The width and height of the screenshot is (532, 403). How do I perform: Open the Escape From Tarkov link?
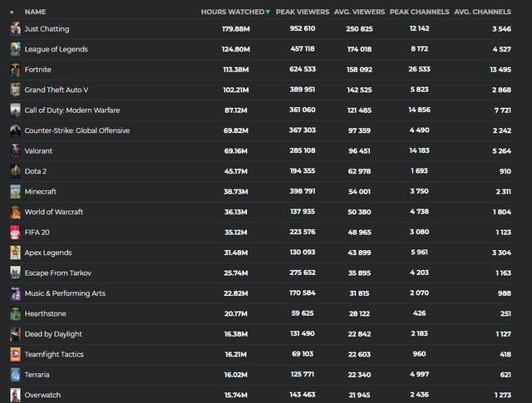[58, 273]
